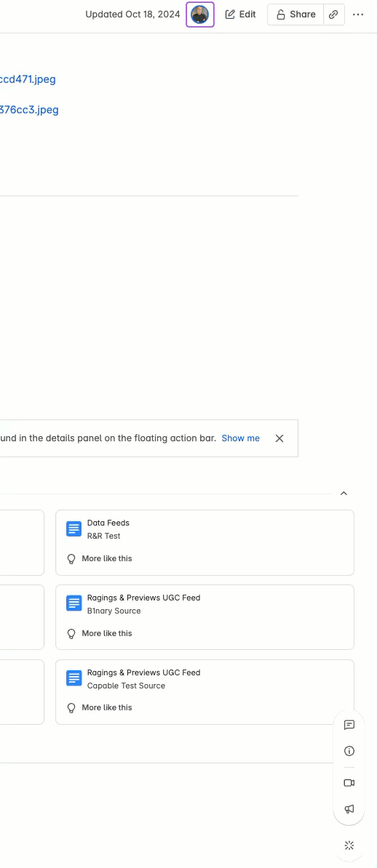Click the video camera icon in action bar

point(349,783)
